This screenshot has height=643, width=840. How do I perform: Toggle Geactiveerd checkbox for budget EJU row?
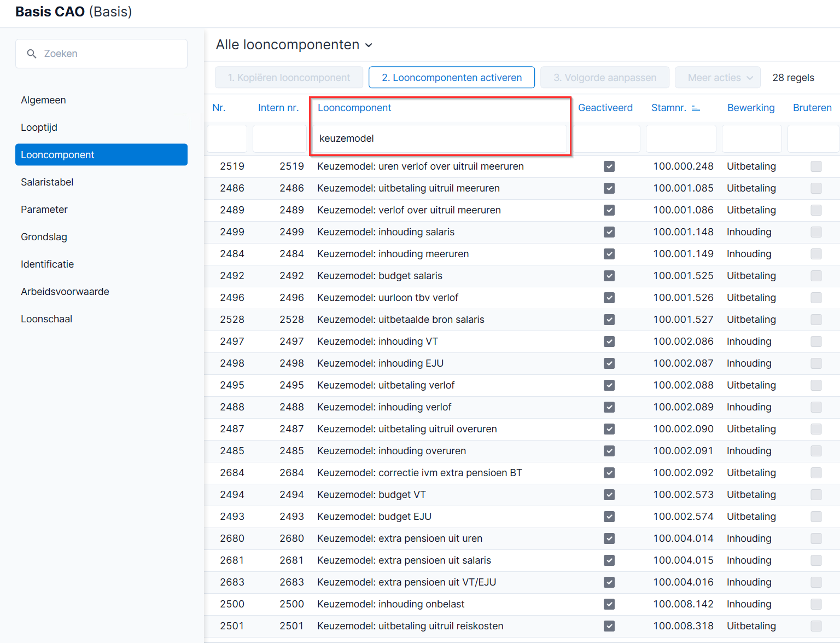point(609,517)
